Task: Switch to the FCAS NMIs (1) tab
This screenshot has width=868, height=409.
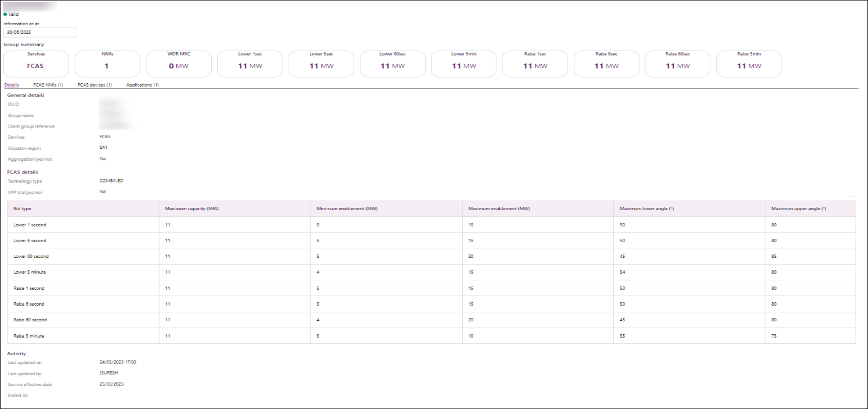Action: coord(48,85)
